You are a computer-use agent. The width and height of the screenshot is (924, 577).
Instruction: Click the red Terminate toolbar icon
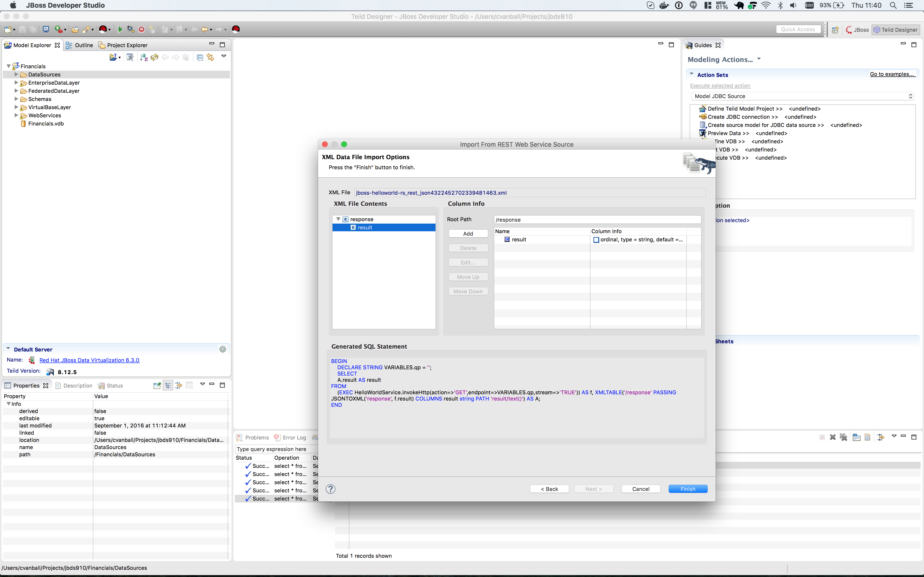pos(141,29)
